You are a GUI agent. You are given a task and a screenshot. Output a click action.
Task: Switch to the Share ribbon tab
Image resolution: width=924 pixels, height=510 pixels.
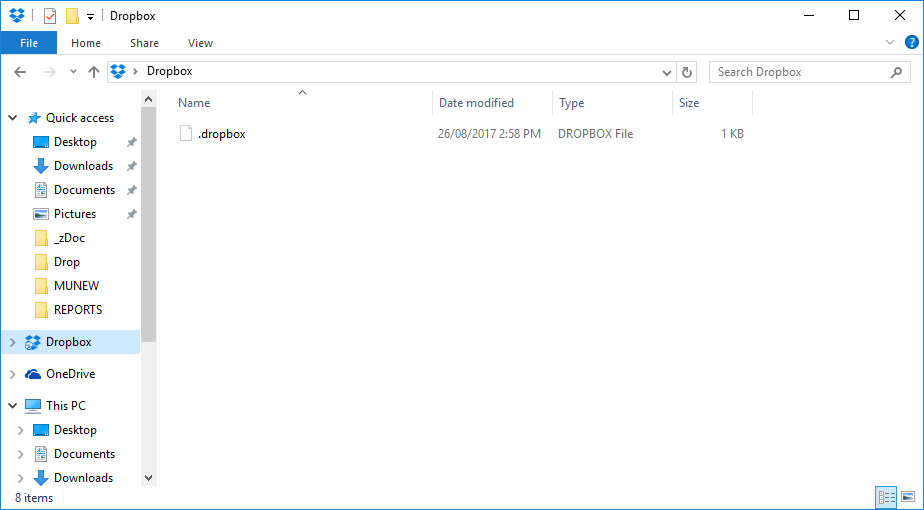(144, 43)
